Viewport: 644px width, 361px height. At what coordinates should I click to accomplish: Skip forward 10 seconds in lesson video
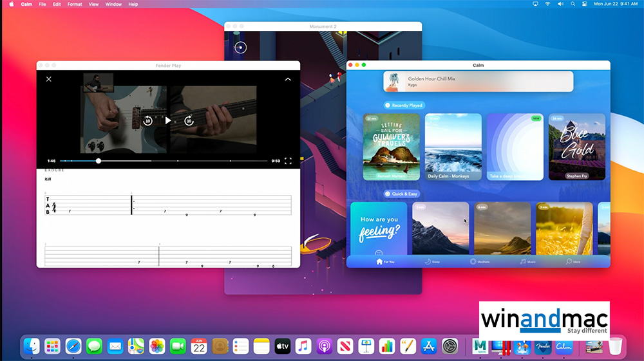point(189,120)
